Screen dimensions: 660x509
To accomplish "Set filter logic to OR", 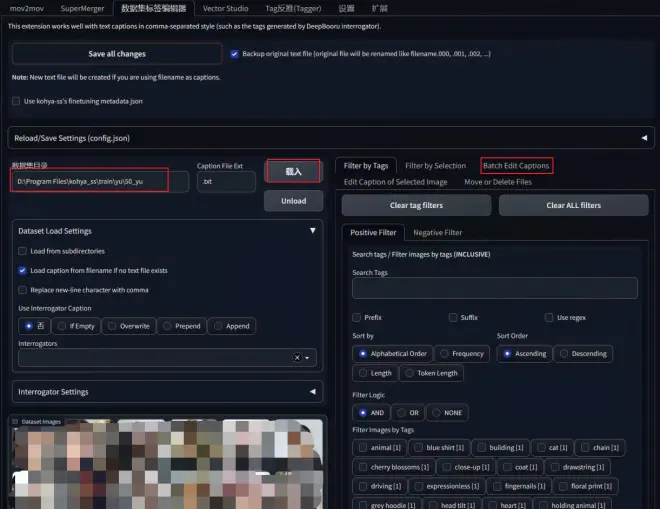I will click(x=408, y=413).
